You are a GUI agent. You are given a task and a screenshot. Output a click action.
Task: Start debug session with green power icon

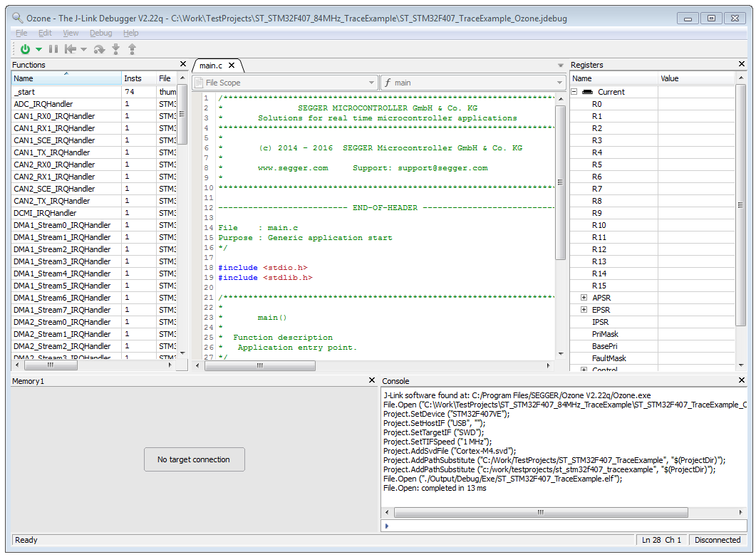tap(25, 48)
